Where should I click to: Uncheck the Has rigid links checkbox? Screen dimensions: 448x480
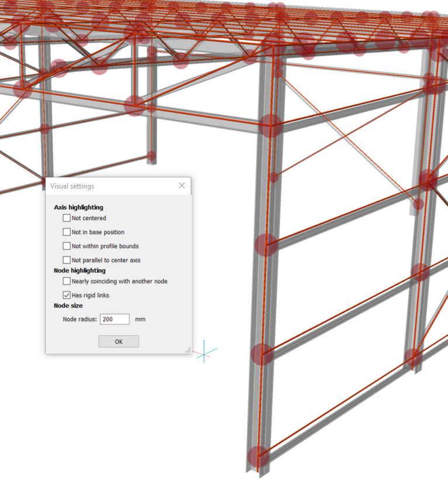(x=67, y=296)
